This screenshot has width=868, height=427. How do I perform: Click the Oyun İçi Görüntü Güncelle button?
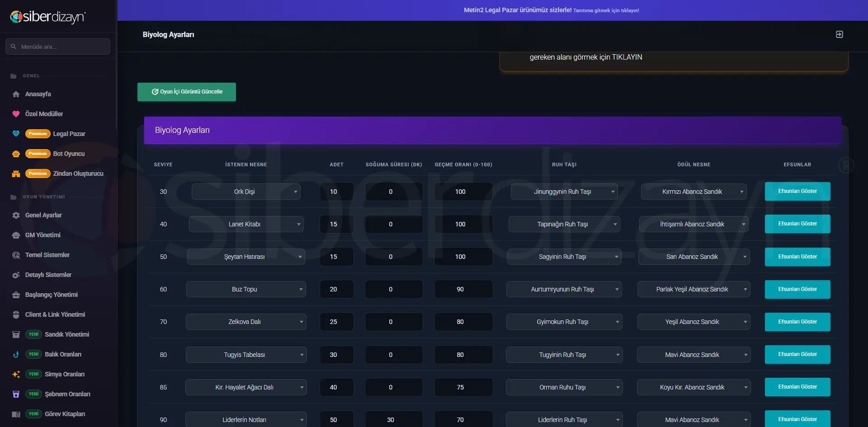pos(187,92)
